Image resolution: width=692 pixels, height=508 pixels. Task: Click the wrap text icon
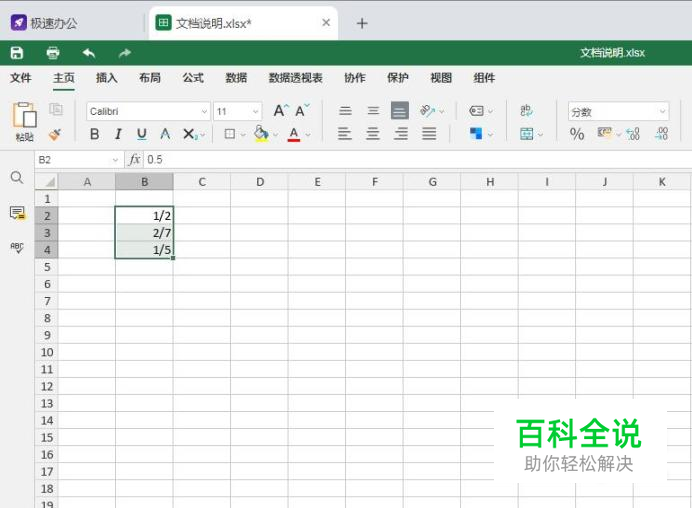pos(527,110)
